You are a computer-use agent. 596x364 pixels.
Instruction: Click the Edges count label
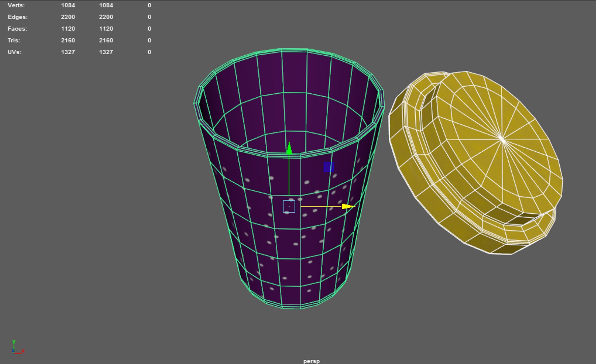point(18,17)
